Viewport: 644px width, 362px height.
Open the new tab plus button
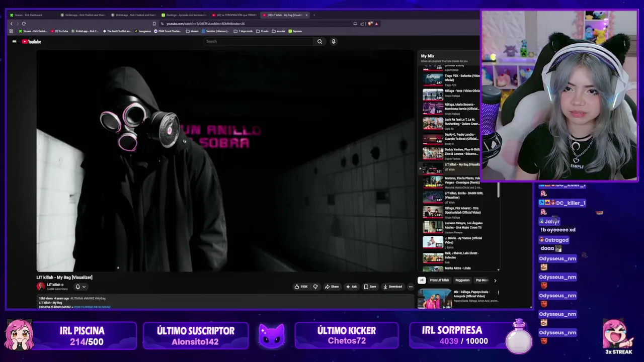point(314,15)
